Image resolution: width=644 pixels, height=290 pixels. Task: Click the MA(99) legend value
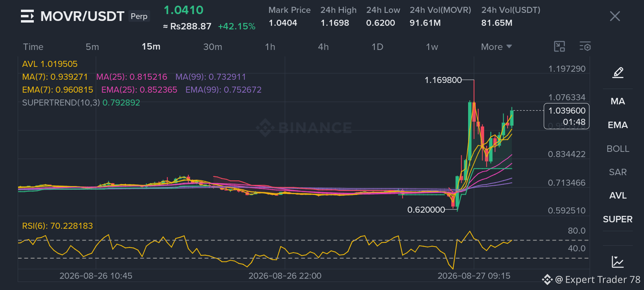tap(211, 77)
